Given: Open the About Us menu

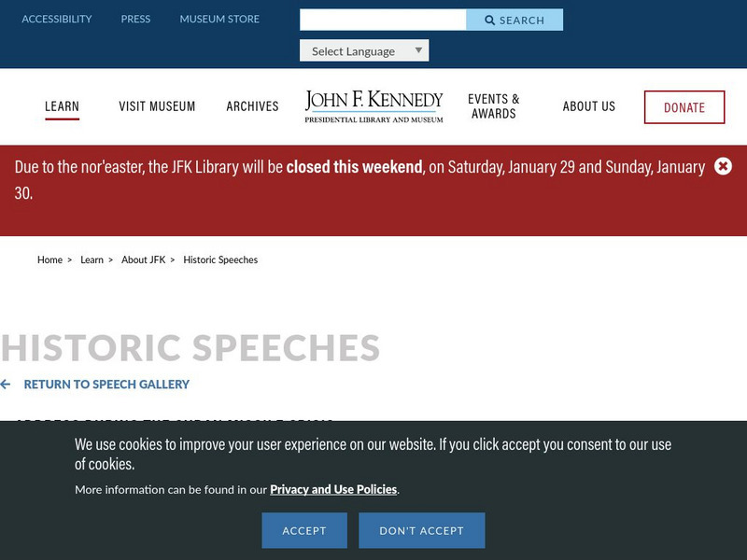Looking at the screenshot, I should 589,106.
